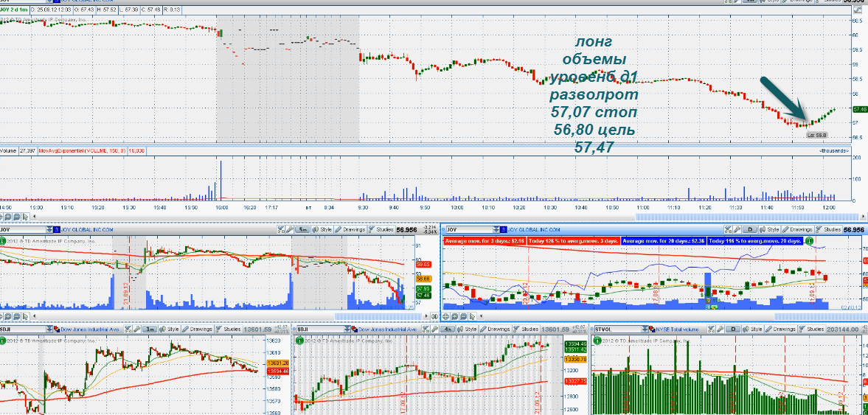Click the JOY 5m chart horizontal scrollbar thumb
Screen dimensions: 868x415
coord(378,316)
